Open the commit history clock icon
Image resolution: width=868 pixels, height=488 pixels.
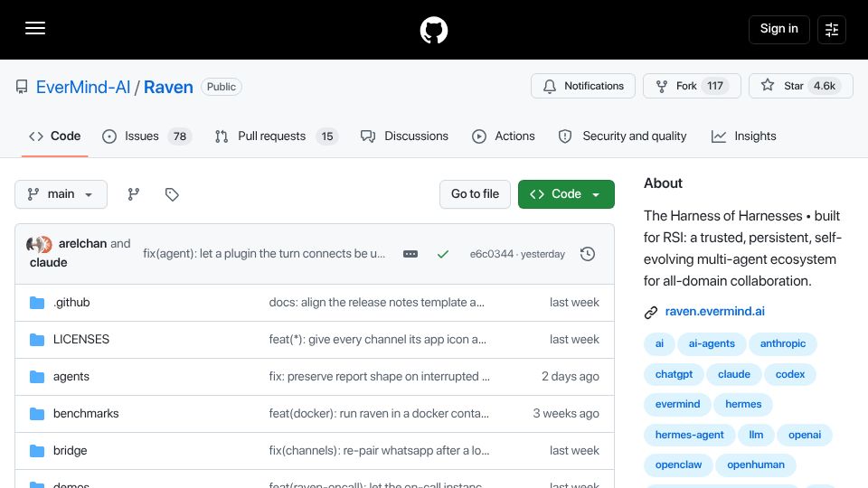588,254
